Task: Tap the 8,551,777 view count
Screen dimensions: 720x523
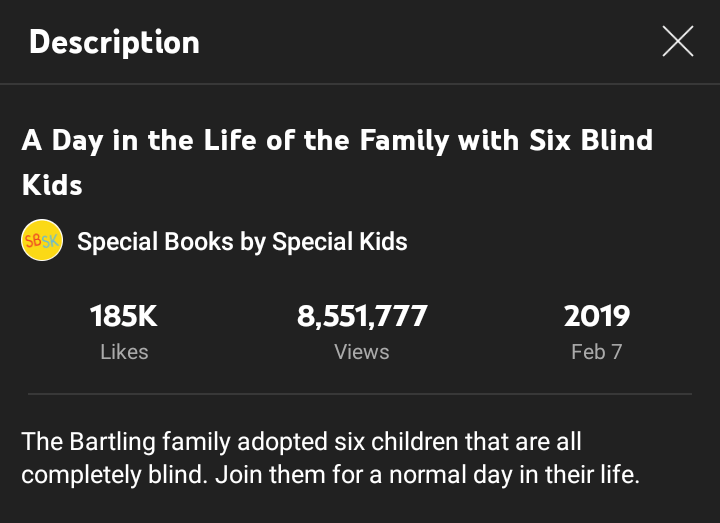Action: pyautogui.click(x=362, y=317)
